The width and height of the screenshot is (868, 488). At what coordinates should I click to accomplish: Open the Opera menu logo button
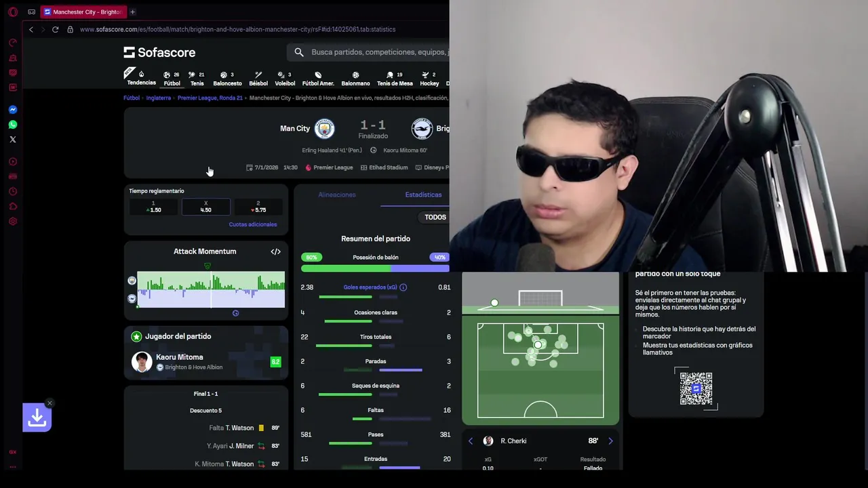click(13, 12)
